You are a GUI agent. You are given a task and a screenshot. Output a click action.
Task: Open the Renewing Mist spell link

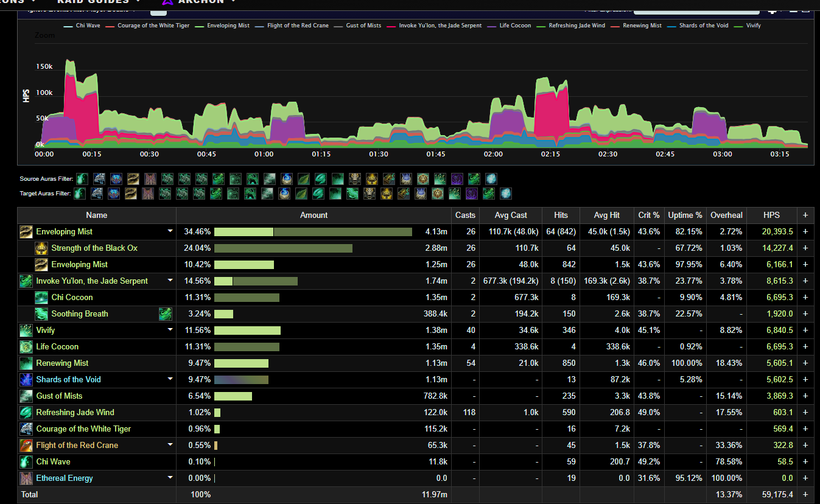click(62, 363)
